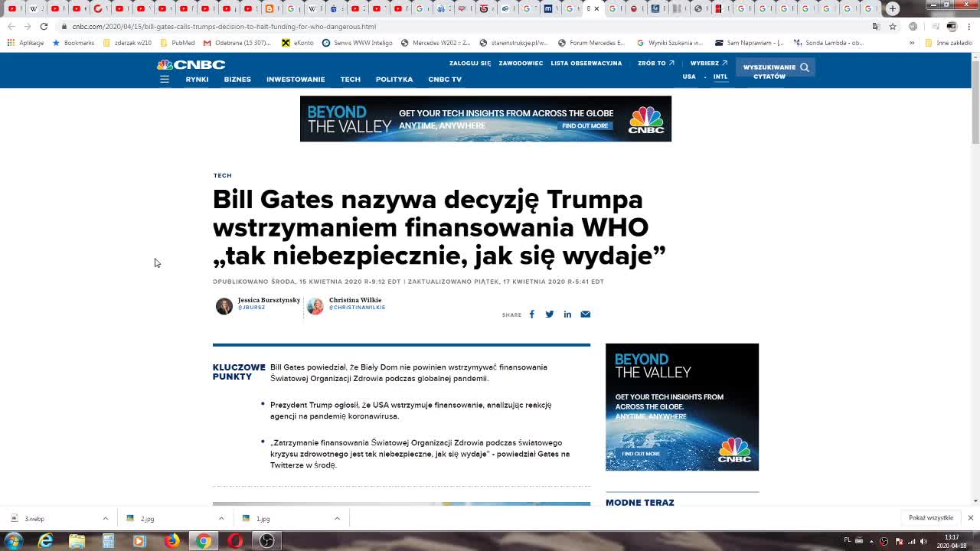
Task: Expand options for 1.jpg download
Action: pyautogui.click(x=336, y=519)
